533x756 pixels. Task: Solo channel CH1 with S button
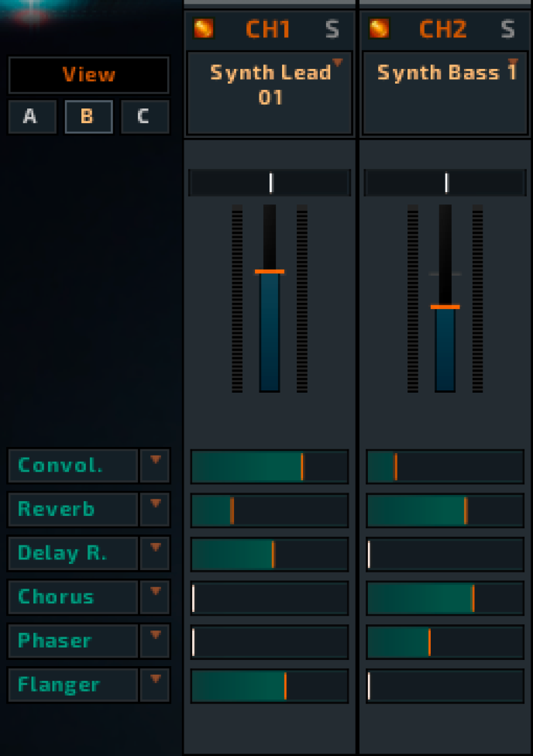tap(332, 29)
